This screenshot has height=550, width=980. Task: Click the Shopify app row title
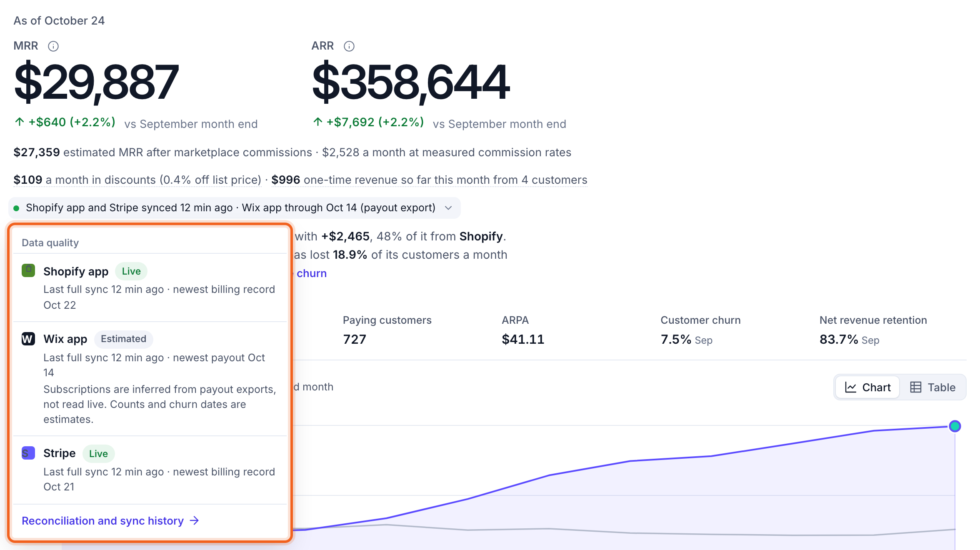[x=76, y=271]
